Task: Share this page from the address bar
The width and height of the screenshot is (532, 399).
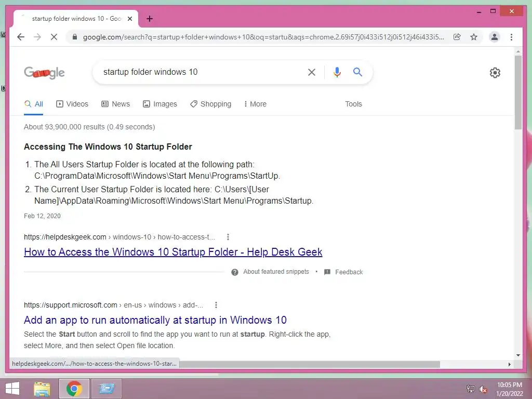Action: [x=457, y=37]
